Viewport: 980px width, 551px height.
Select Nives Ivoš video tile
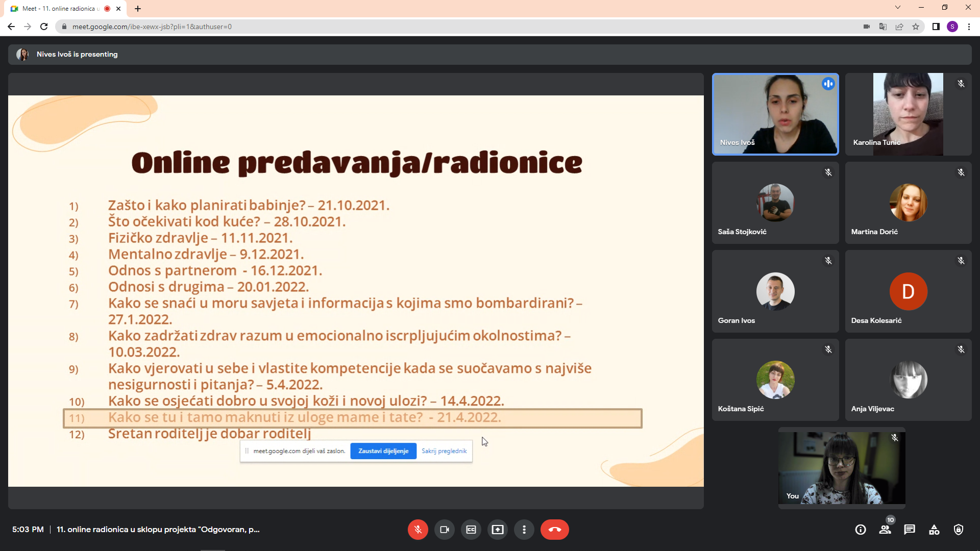click(775, 114)
